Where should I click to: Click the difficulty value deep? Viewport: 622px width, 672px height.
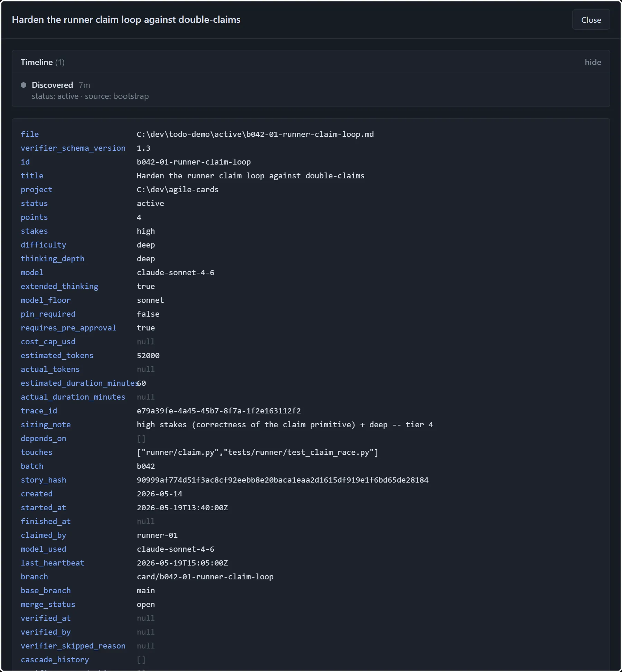point(146,245)
